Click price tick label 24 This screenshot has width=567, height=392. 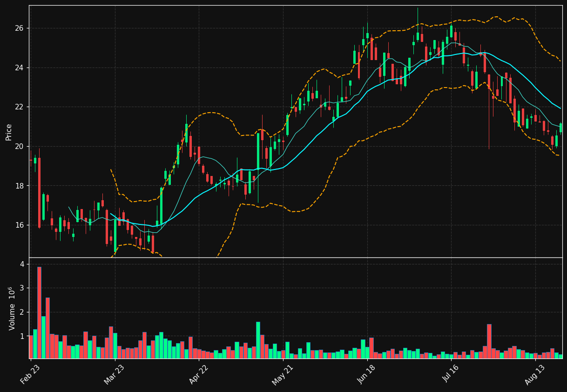click(x=20, y=68)
